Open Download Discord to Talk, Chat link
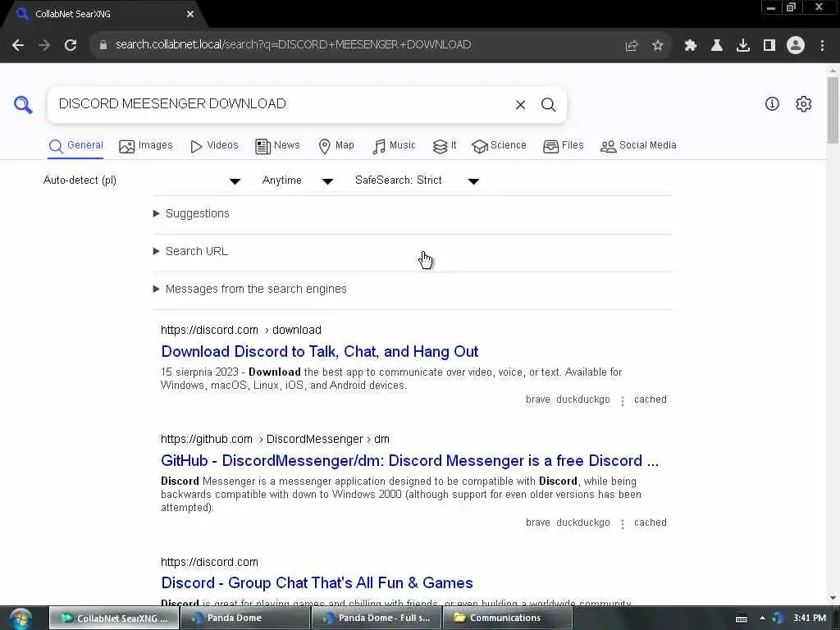The image size is (840, 630). coord(319,352)
